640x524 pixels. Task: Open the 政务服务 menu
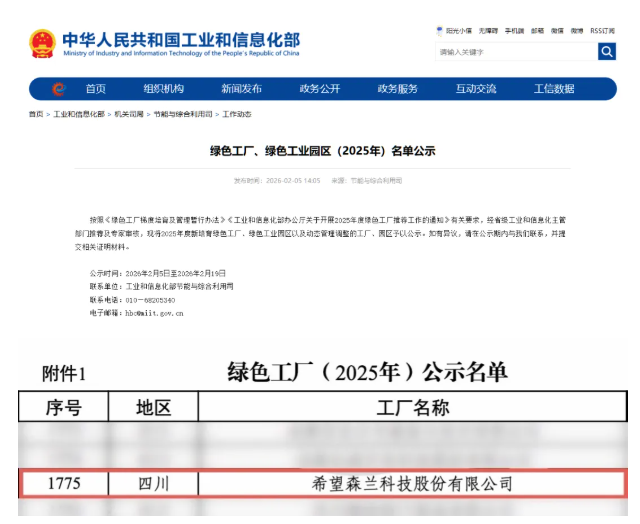[x=397, y=89]
